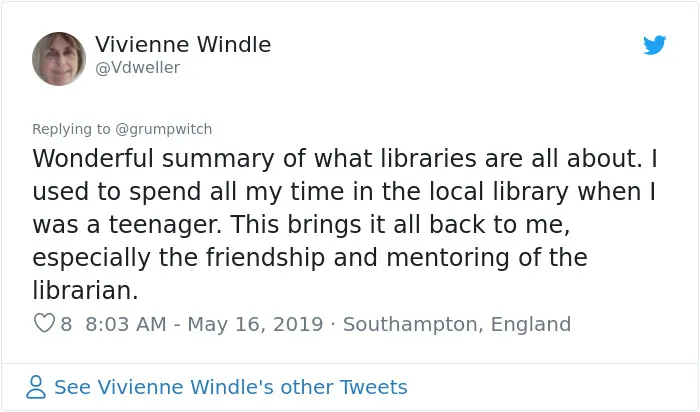The height and width of the screenshot is (412, 700).
Task: Click the word Tweets in footer link
Action: pos(374,387)
